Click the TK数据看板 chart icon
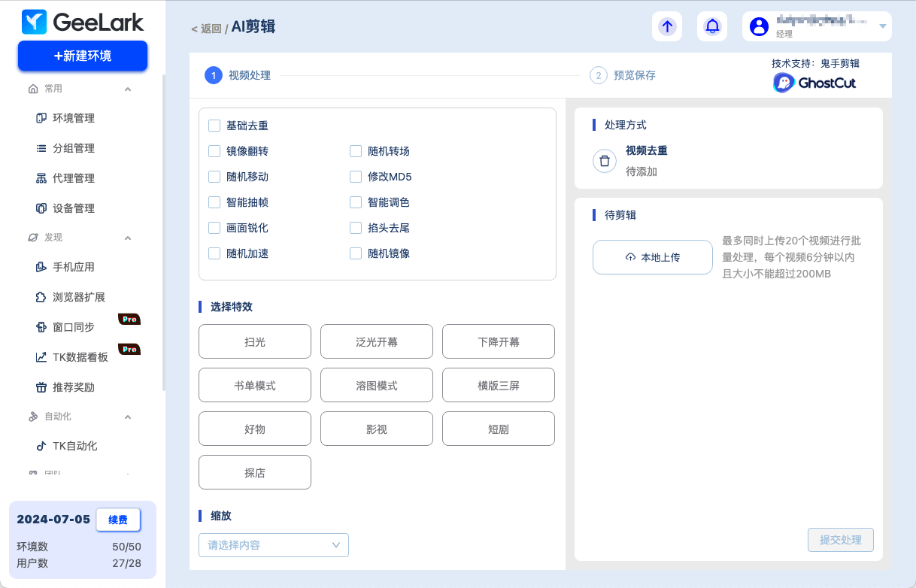The image size is (916, 588). pyautogui.click(x=41, y=357)
